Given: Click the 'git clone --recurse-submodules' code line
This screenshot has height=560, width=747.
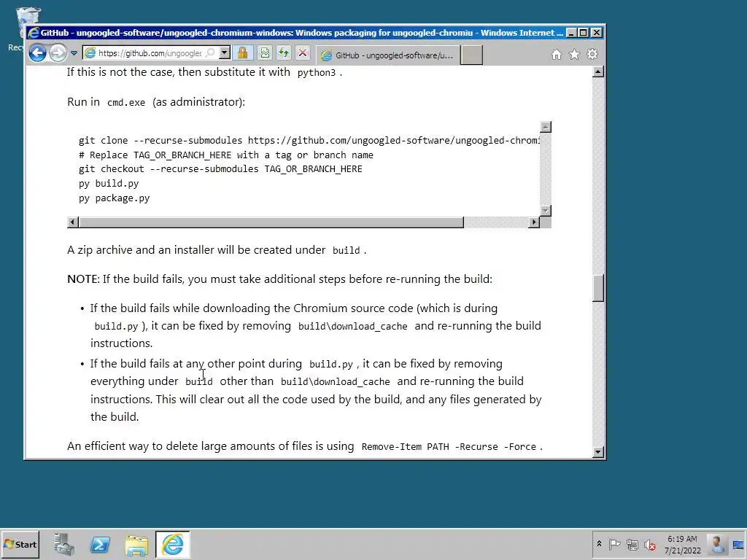Looking at the screenshot, I should pyautogui.click(x=309, y=141).
